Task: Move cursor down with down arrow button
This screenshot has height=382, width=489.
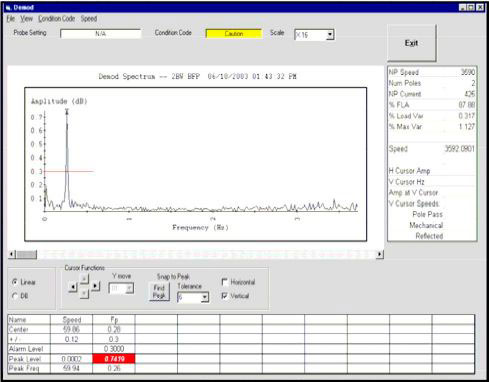Action: [x=84, y=293]
